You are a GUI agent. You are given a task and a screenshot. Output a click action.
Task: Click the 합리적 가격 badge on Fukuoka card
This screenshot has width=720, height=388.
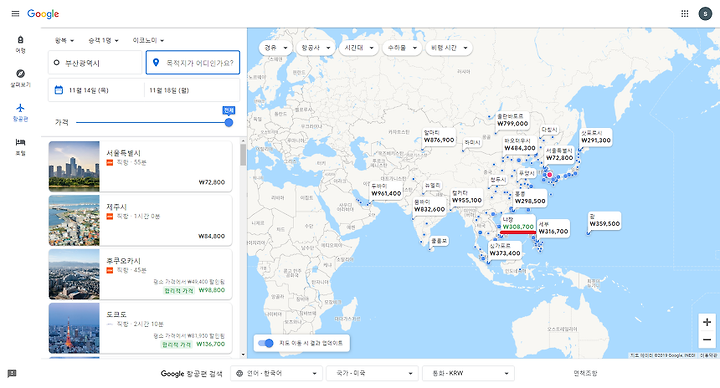179,291
